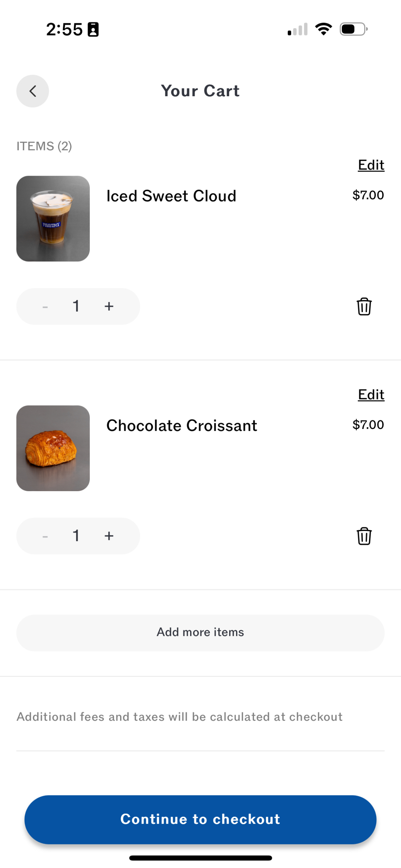Select the Iced Sweet Cloud item name

[171, 196]
